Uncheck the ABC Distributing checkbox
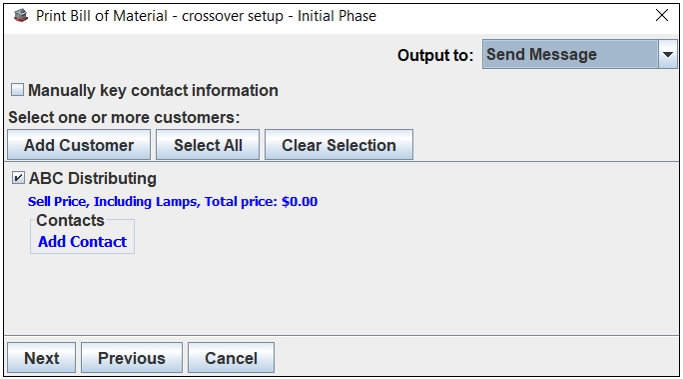 point(18,178)
